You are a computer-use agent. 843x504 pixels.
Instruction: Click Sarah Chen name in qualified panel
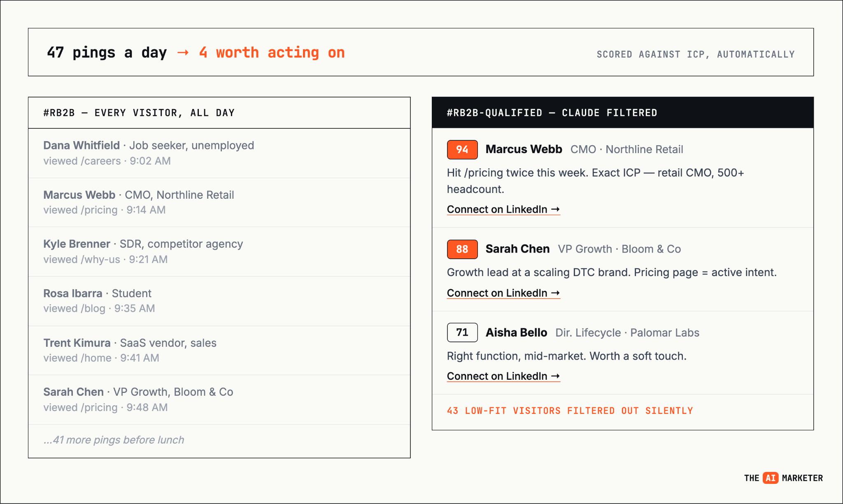(517, 249)
